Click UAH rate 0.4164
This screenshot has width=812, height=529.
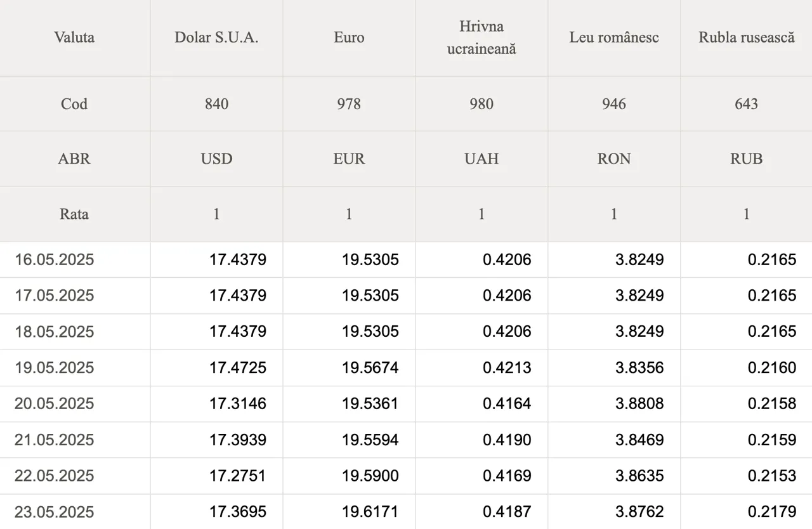pos(507,403)
